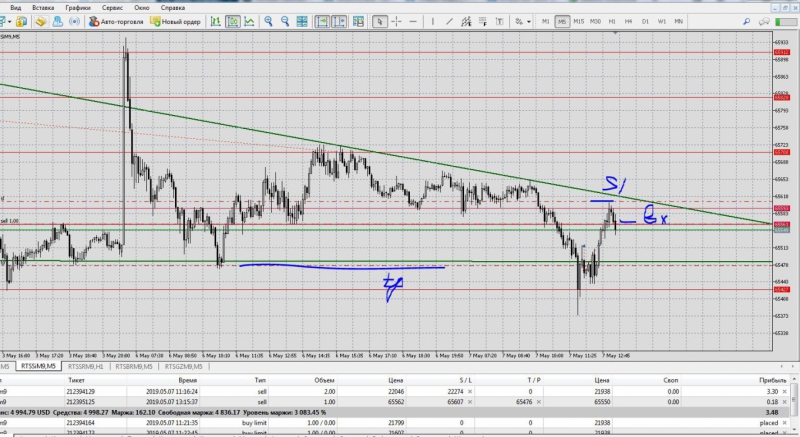The width and height of the screenshot is (800, 437).
Task: Switch to RTSSRM9,H1 chart tab
Action: click(85, 366)
